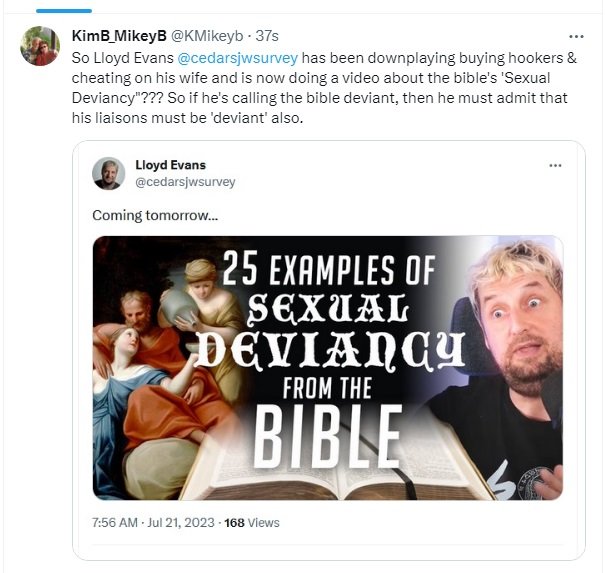Viewport: 605px width, 573px height.
Task: Open the Sexual Deviancy video thumbnail
Action: (x=328, y=368)
